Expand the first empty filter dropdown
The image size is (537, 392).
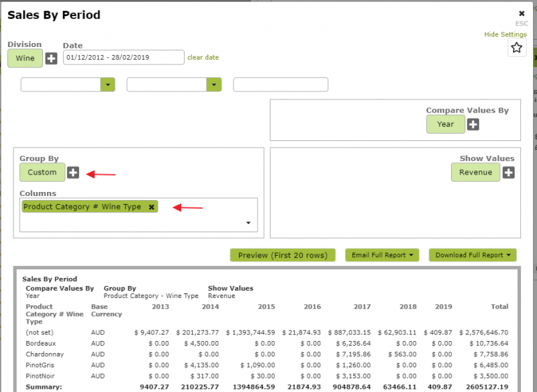[x=108, y=84]
